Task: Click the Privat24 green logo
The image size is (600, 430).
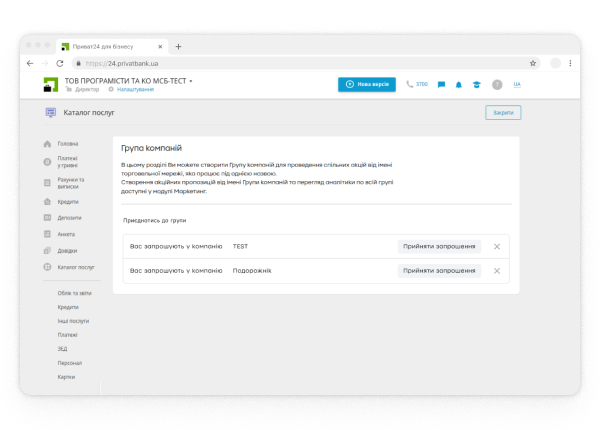Action: click(51, 84)
